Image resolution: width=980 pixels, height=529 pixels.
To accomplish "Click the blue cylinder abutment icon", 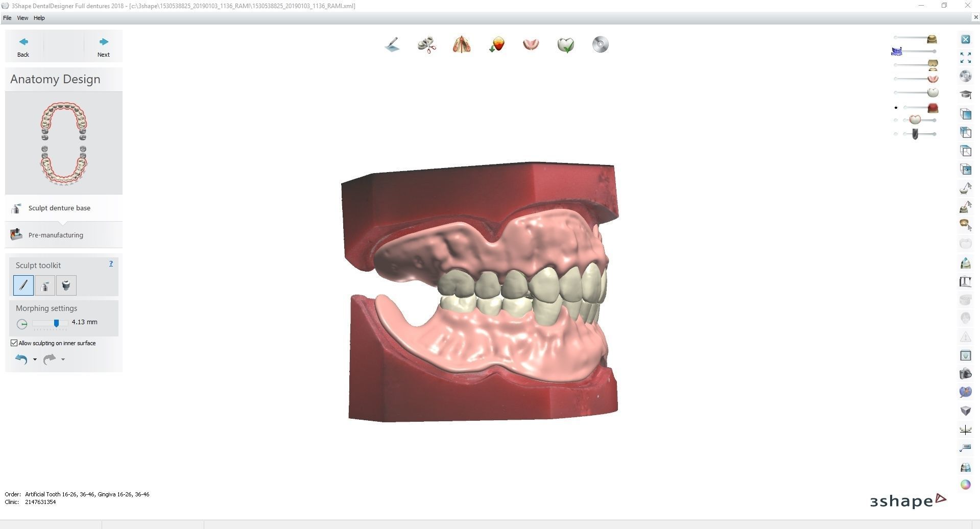I will 966,467.
